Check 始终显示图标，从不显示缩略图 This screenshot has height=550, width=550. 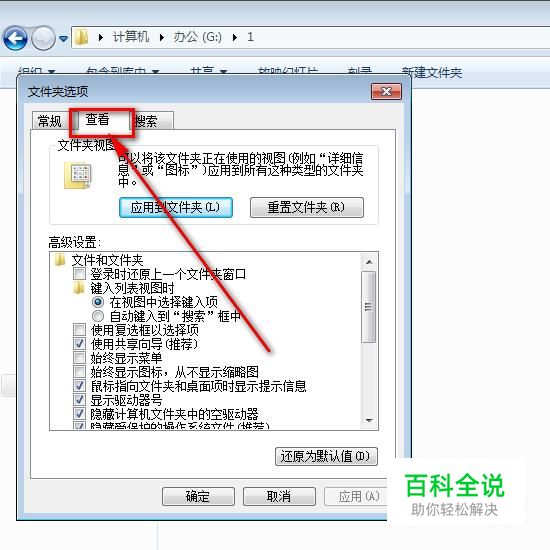coord(79,372)
